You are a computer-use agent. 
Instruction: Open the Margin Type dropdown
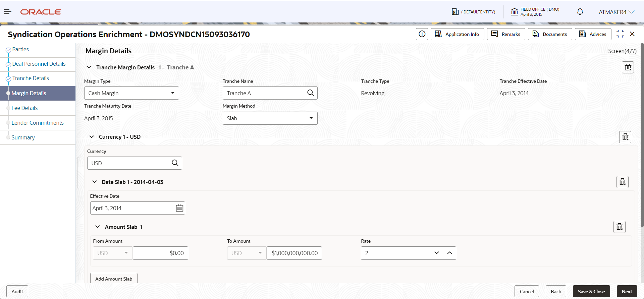(x=131, y=93)
